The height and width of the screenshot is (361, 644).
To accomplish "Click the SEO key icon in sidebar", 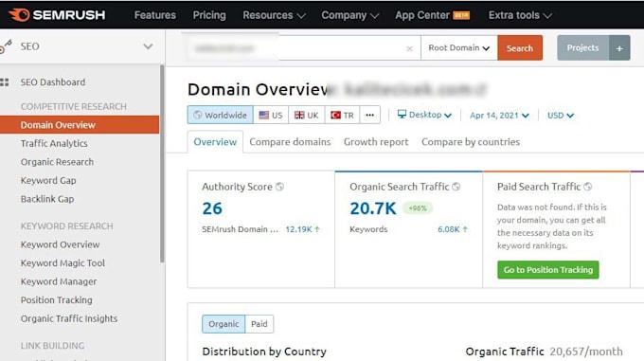I will click(6, 46).
